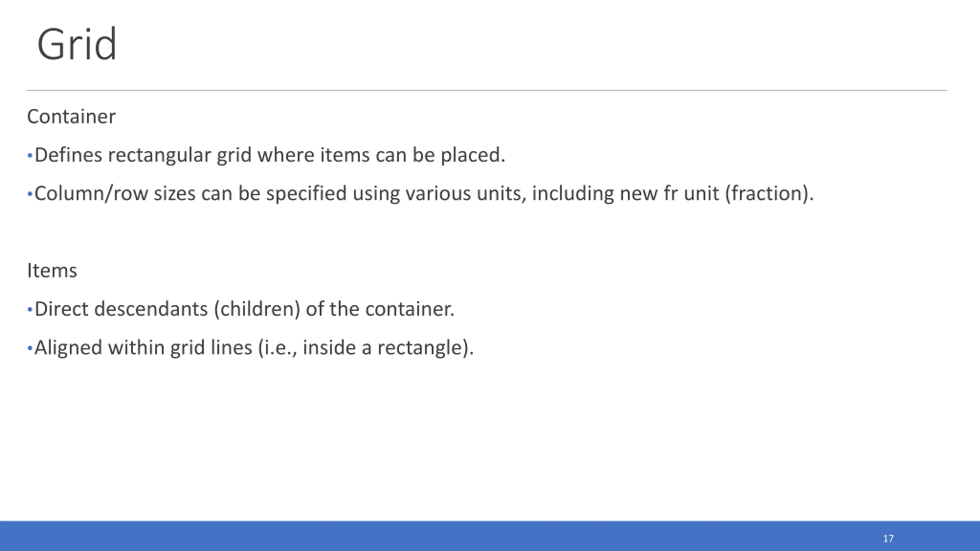Click the slide number 17 in the footer
980x551 pixels.
pyautogui.click(x=888, y=538)
